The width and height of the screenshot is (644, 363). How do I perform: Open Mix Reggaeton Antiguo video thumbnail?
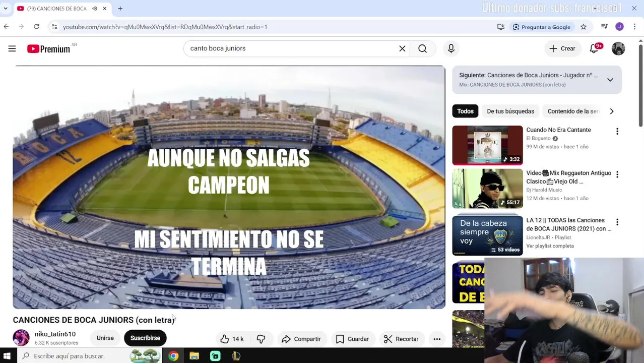click(x=487, y=189)
